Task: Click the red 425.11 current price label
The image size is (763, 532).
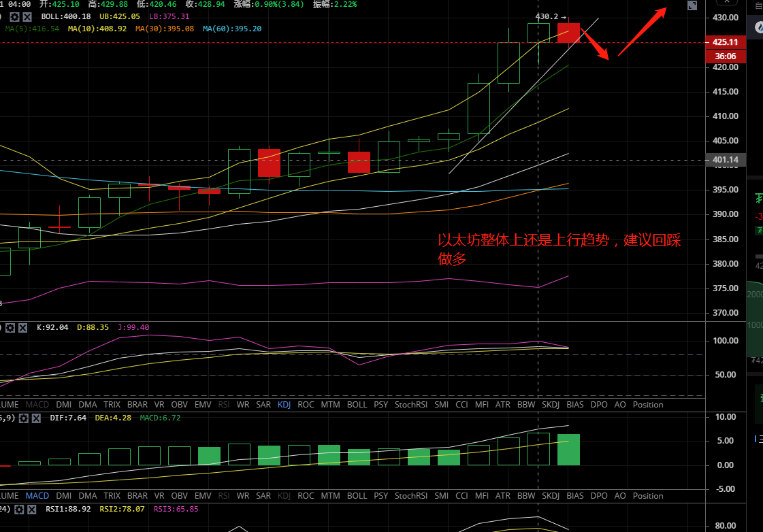Action: 724,42
